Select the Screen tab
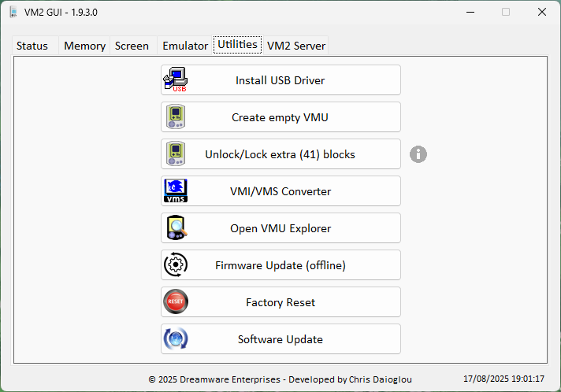561x392 pixels. coord(133,46)
